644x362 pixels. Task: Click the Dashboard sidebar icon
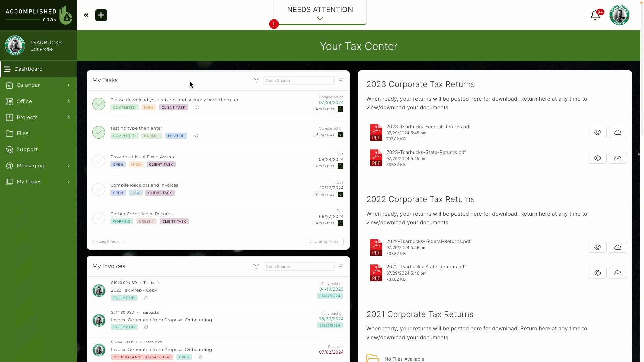tap(7, 68)
